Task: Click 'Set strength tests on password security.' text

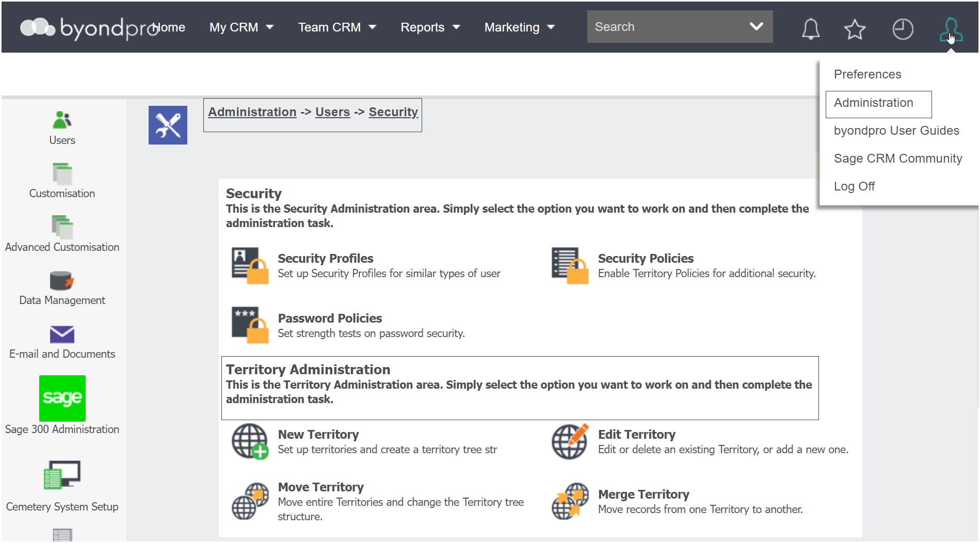Action: point(371,333)
